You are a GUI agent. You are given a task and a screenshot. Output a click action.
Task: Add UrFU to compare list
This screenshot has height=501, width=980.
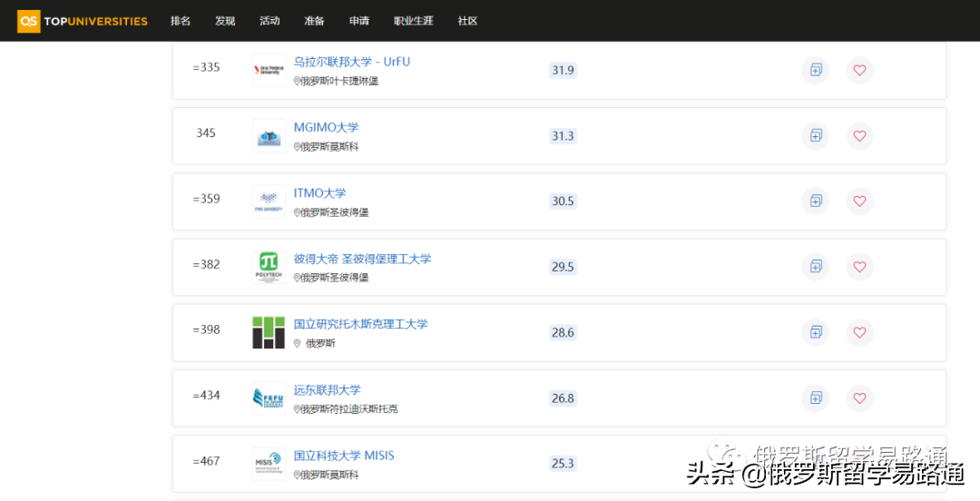(816, 70)
